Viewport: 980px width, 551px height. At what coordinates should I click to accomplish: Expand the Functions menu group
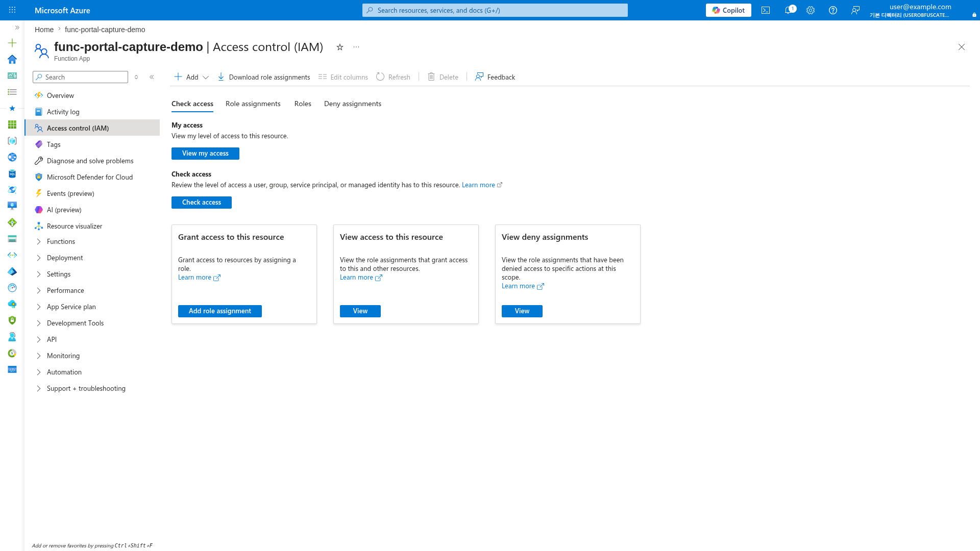pos(92,242)
